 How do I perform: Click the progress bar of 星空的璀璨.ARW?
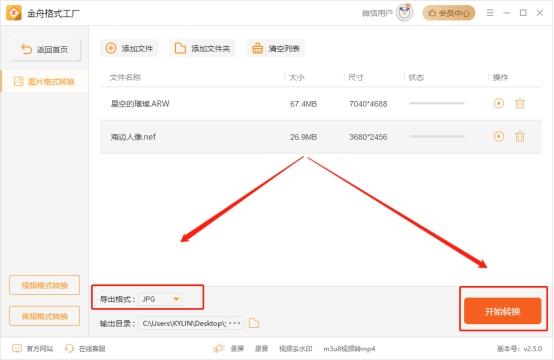click(x=437, y=103)
